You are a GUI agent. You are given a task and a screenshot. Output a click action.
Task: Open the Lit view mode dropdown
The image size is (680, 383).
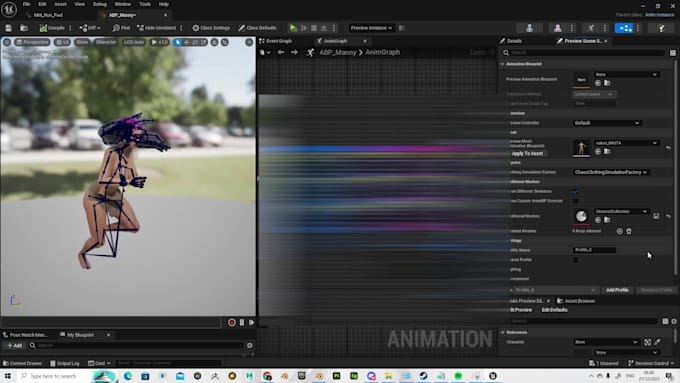tap(62, 42)
